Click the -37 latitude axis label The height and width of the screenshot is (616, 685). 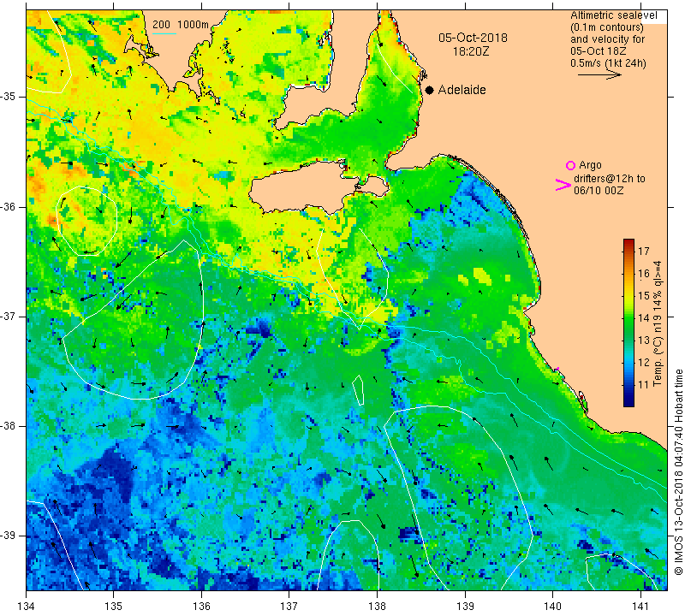8,316
